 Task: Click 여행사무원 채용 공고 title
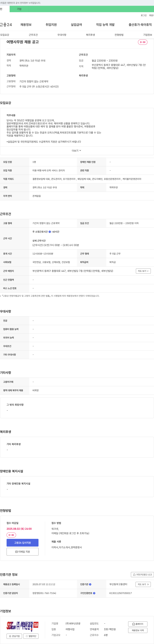[x=22, y=42]
